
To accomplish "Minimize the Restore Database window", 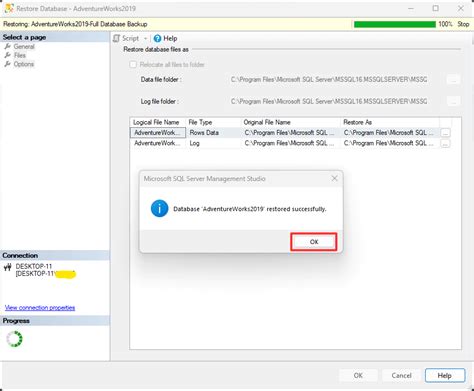I will tap(411, 8).
